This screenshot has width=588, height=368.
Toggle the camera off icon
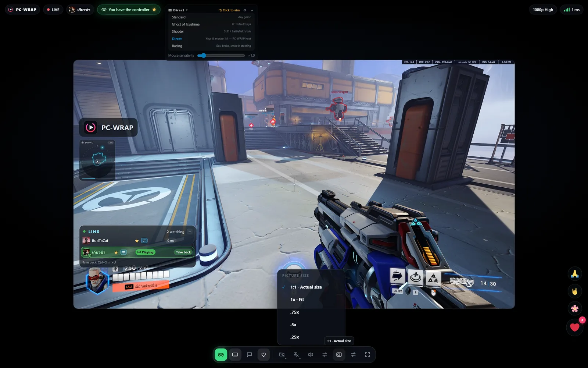click(282, 355)
